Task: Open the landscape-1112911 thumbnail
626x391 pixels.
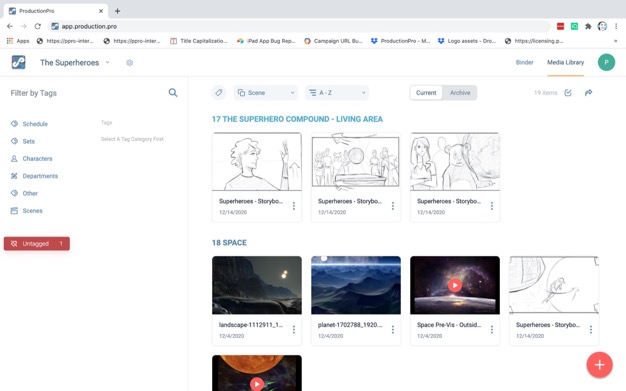Action: coord(257,285)
